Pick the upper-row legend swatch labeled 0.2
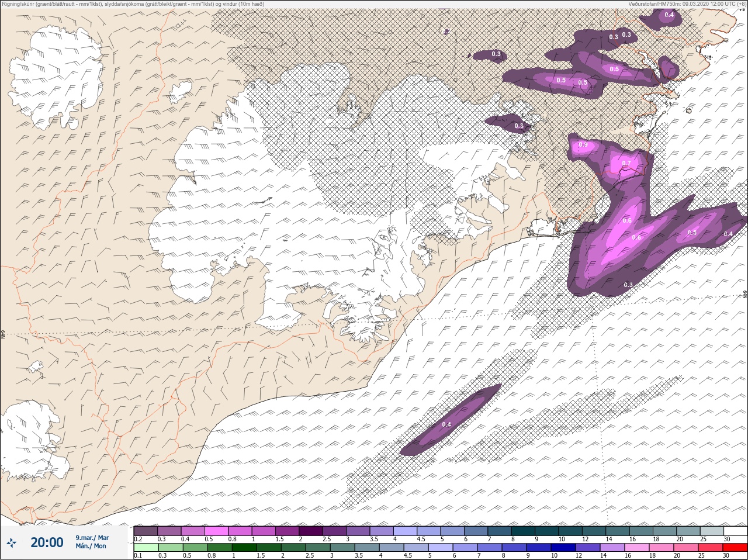The width and height of the screenshot is (748, 560). click(146, 531)
